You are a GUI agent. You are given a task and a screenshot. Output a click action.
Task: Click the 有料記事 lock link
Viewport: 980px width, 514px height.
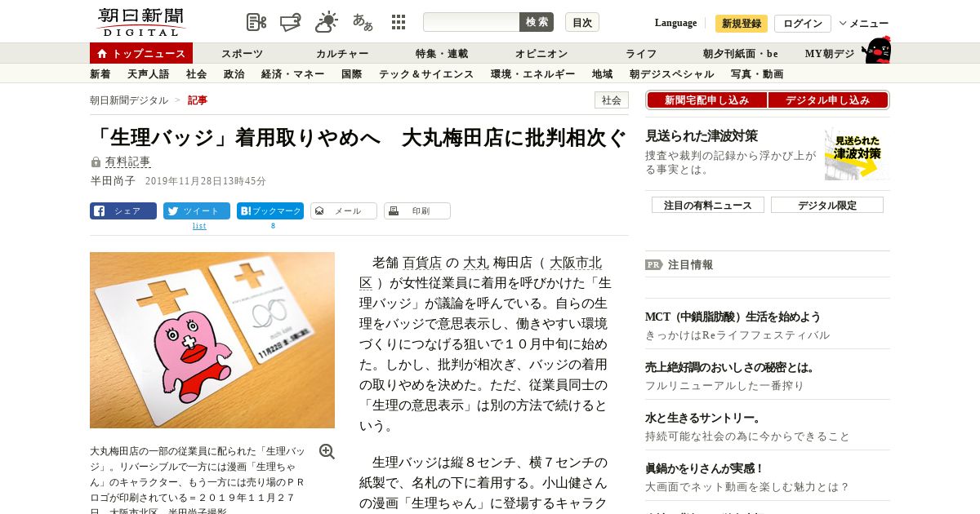(127, 162)
